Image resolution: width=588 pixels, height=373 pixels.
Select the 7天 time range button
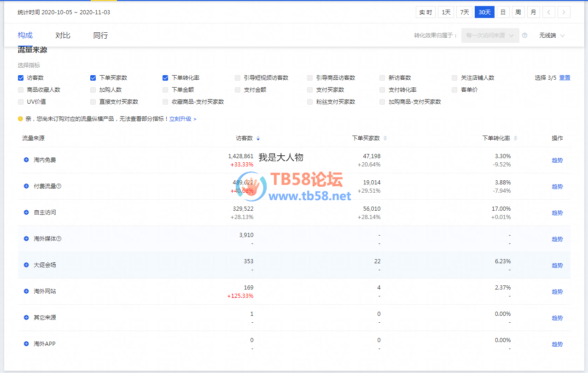[464, 12]
